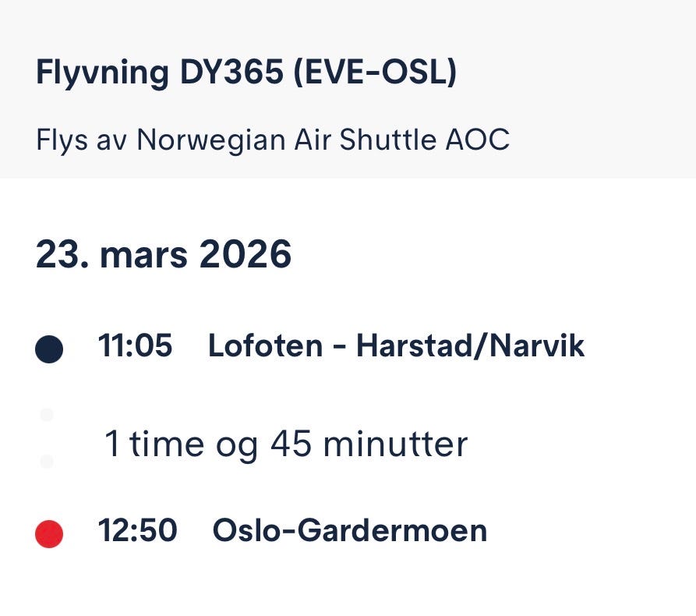Select the Lofoten - Harstad/Narvik airport name
This screenshot has height=616, width=696.
pyautogui.click(x=396, y=345)
